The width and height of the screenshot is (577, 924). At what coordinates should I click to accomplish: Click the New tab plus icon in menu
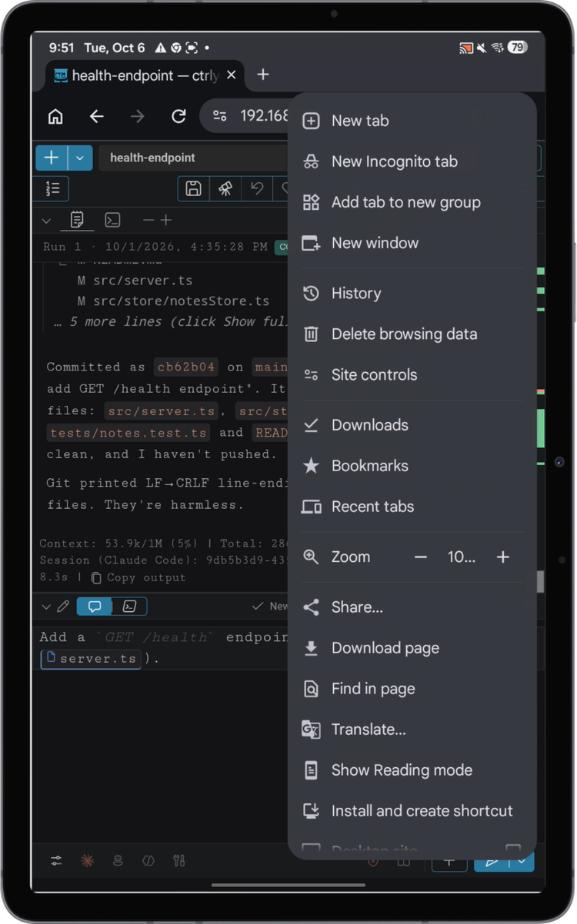pos(311,121)
